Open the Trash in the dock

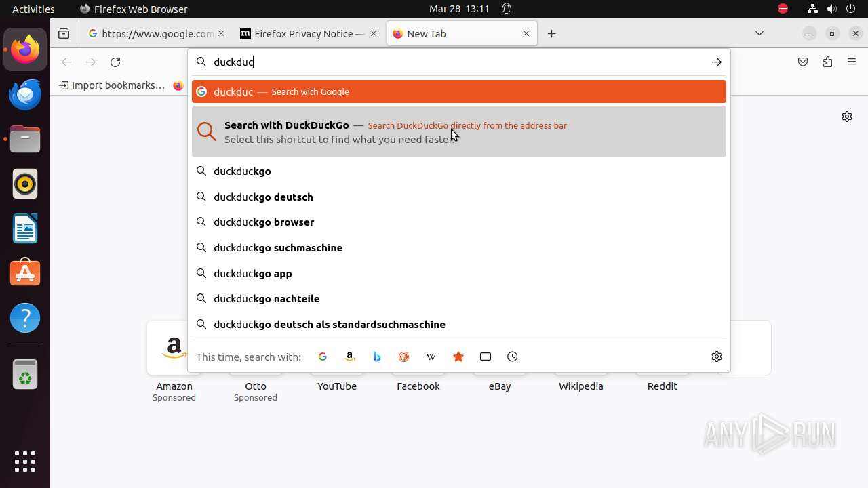point(25,375)
